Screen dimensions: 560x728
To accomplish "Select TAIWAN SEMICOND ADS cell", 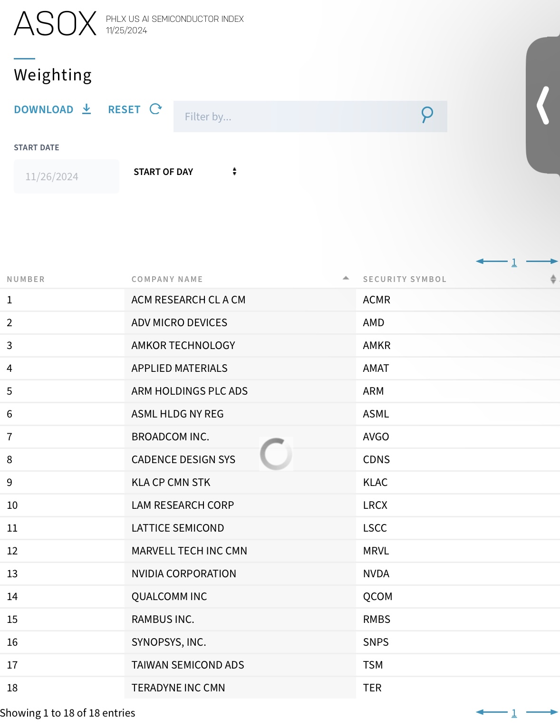I will [240, 665].
